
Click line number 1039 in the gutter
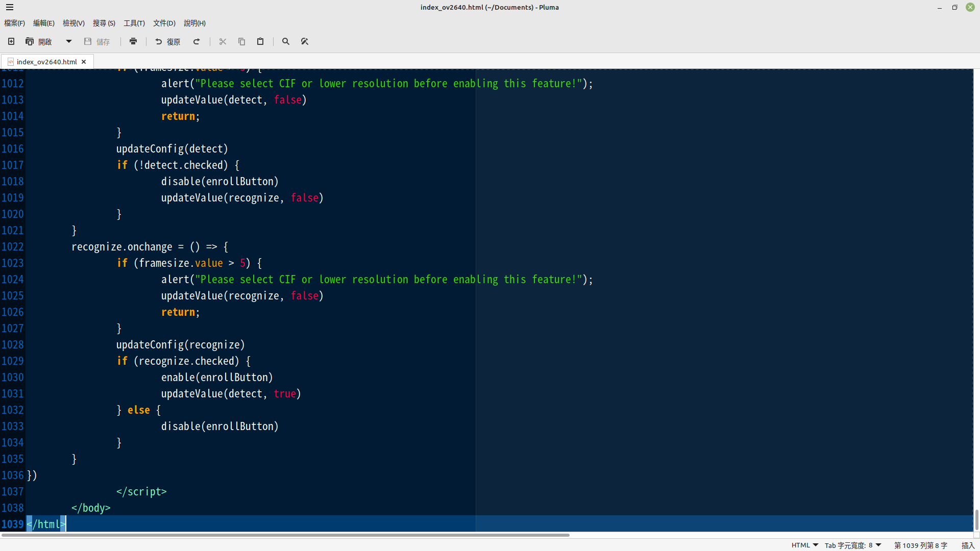click(13, 524)
